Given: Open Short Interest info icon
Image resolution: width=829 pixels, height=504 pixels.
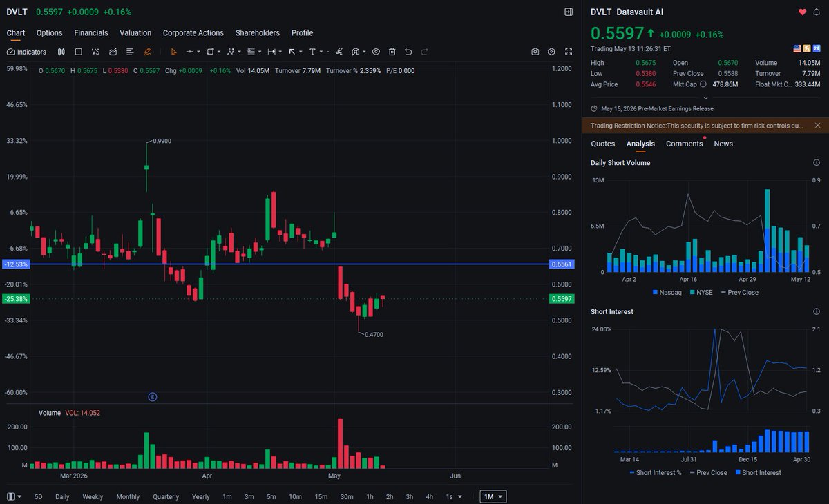Looking at the screenshot, I should point(817,311).
